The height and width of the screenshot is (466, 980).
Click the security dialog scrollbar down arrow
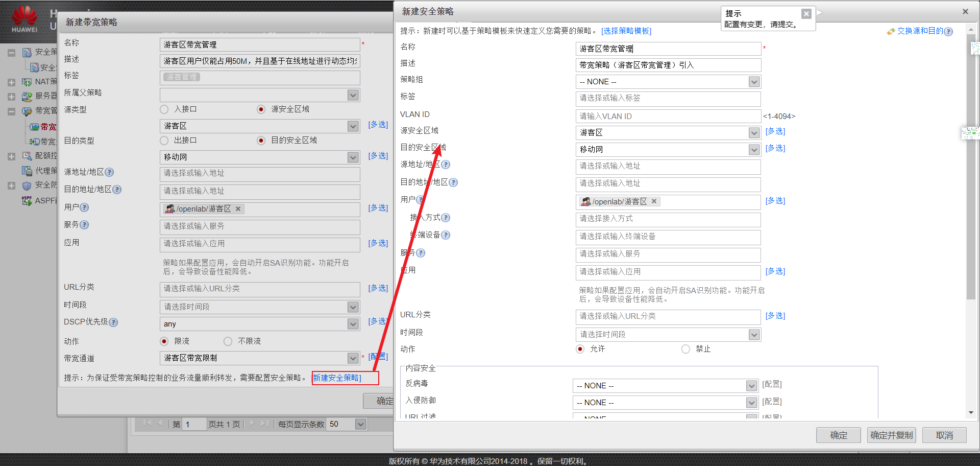971,413
